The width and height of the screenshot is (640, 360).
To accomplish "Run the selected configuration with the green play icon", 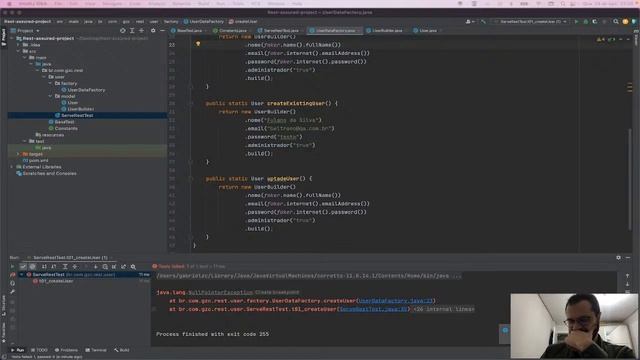I will pos(576,22).
